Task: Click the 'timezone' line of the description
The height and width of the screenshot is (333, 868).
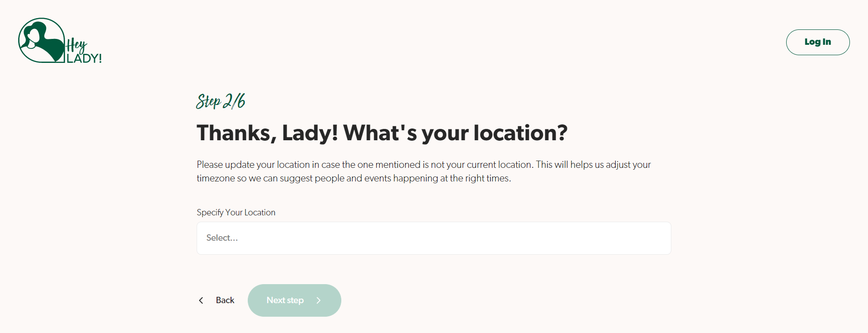Action: [354, 178]
